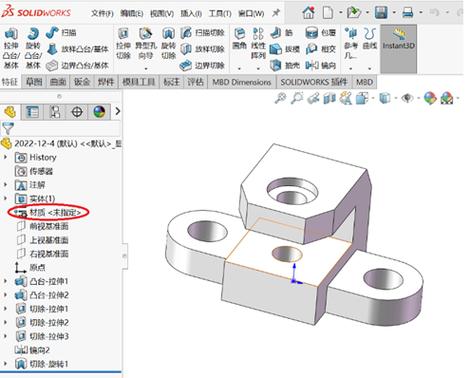Click the Print icon
Screen dimensions: 471x378
coord(408,13)
